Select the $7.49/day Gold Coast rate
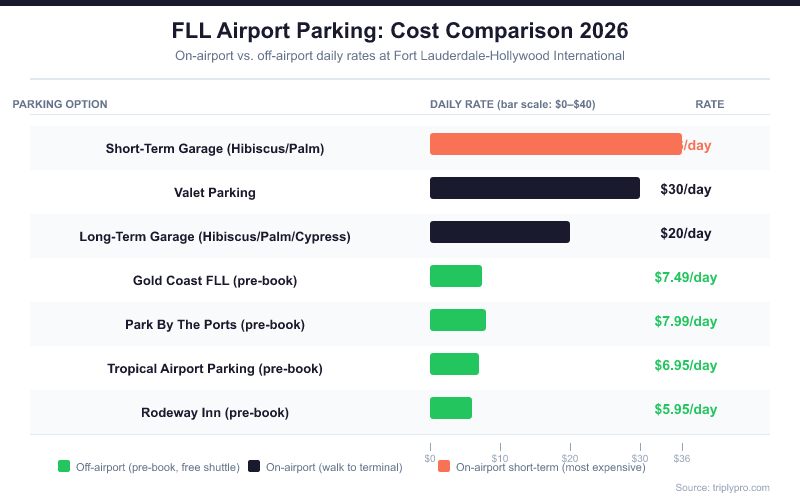 pos(685,277)
